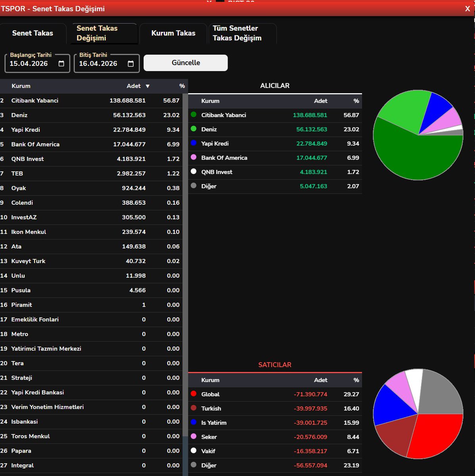Select the Pusula row
The height and width of the screenshot is (476, 475).
[x=91, y=290]
